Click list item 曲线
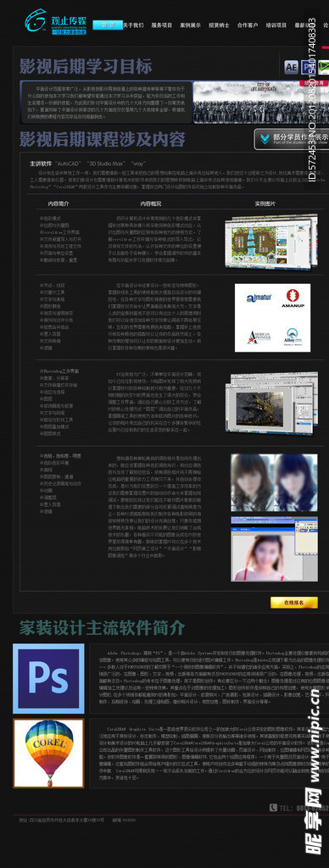329x868 pixels. point(46,470)
